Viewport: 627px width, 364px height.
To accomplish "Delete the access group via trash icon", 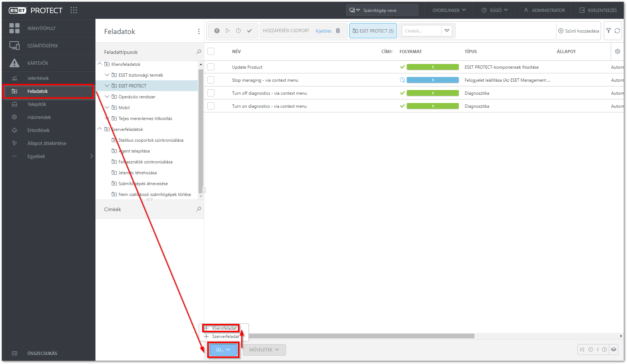I will [x=338, y=31].
